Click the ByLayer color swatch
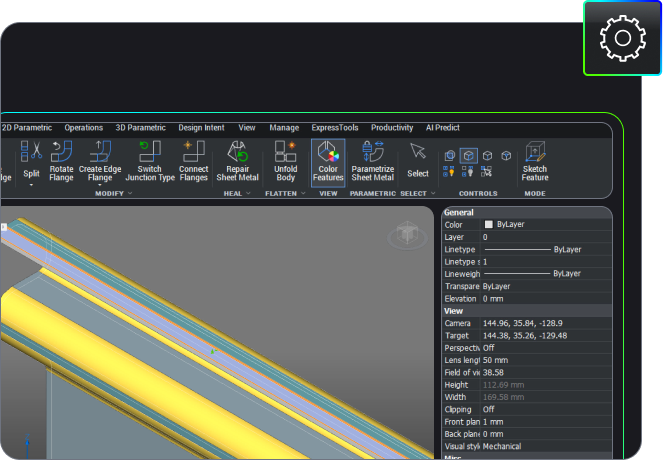 tap(489, 225)
